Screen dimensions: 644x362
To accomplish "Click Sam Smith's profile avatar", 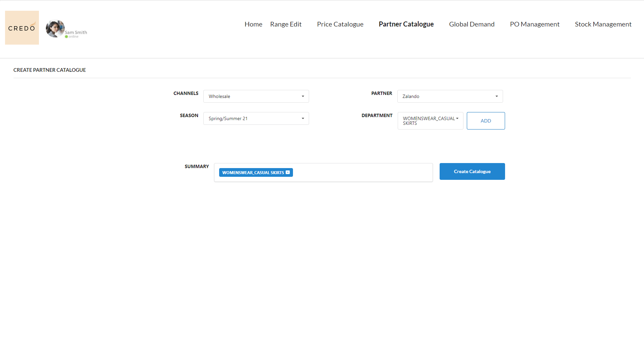I will [x=55, y=29].
